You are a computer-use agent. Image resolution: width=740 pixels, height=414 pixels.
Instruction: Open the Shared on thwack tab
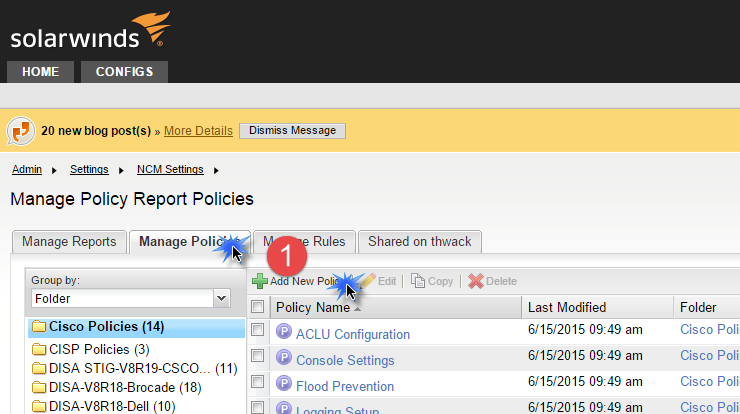click(x=420, y=242)
